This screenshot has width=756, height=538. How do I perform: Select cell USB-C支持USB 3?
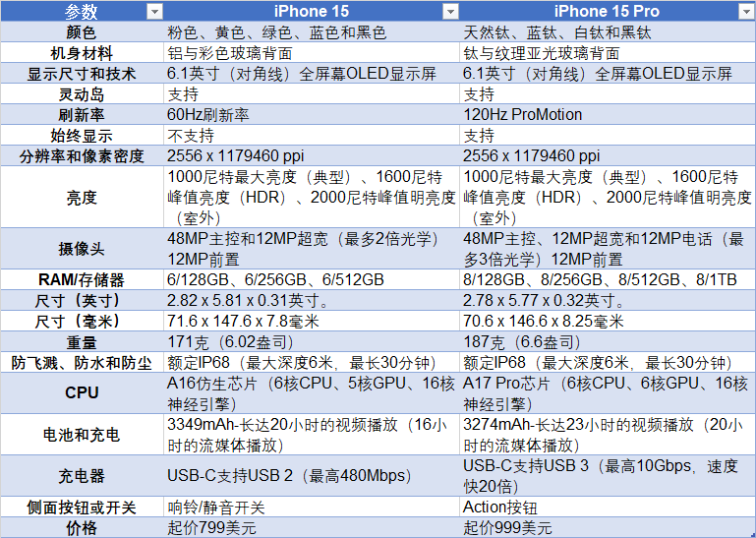coord(608,476)
